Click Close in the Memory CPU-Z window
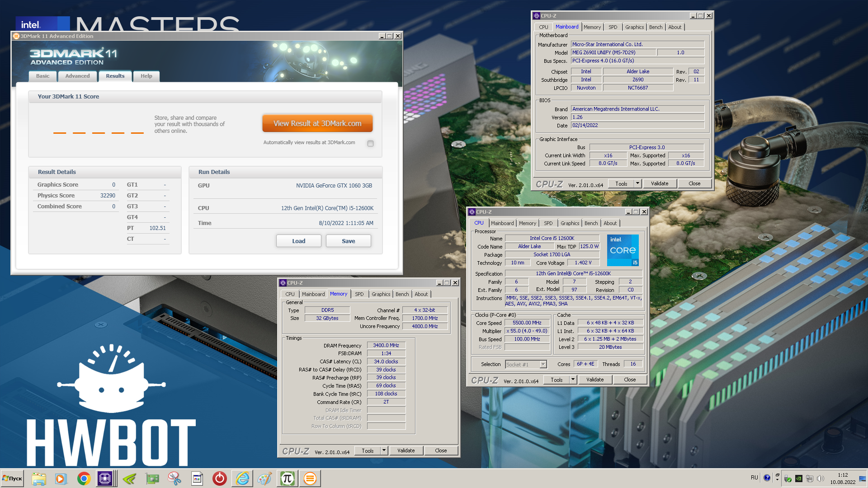This screenshot has height=488, width=868. click(x=441, y=450)
